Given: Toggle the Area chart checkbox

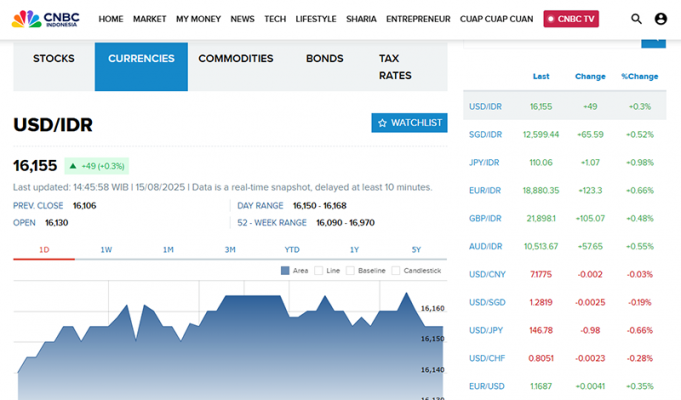Looking at the screenshot, I should coord(286,270).
